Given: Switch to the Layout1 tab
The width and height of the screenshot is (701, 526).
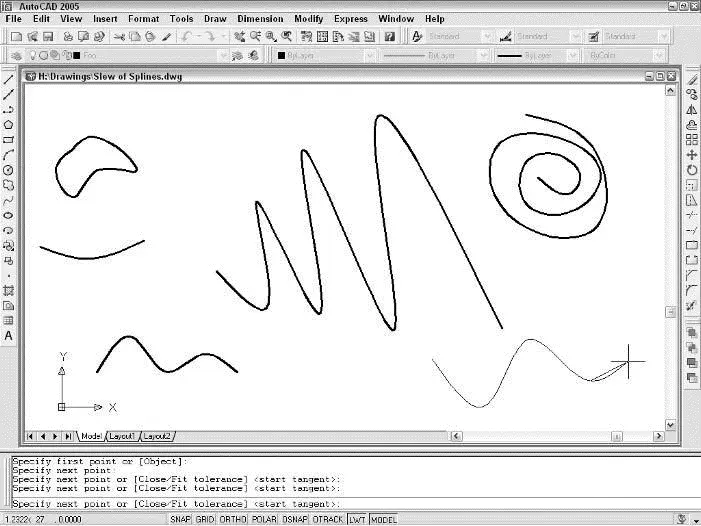Looking at the screenshot, I should point(122,436).
